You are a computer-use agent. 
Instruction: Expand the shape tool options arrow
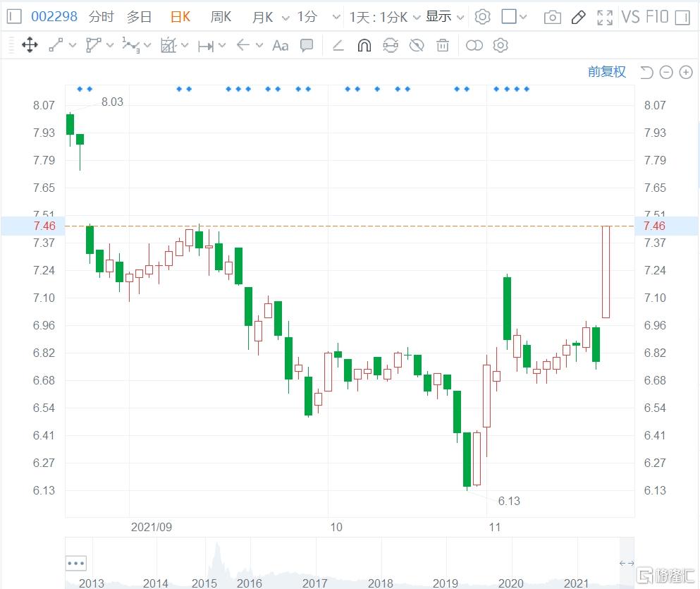pos(110,45)
